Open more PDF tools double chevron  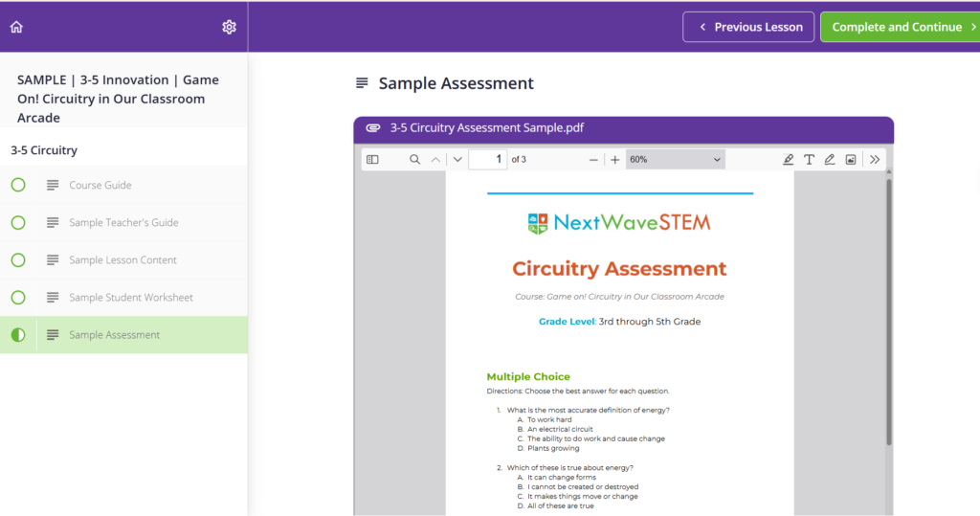tap(875, 160)
